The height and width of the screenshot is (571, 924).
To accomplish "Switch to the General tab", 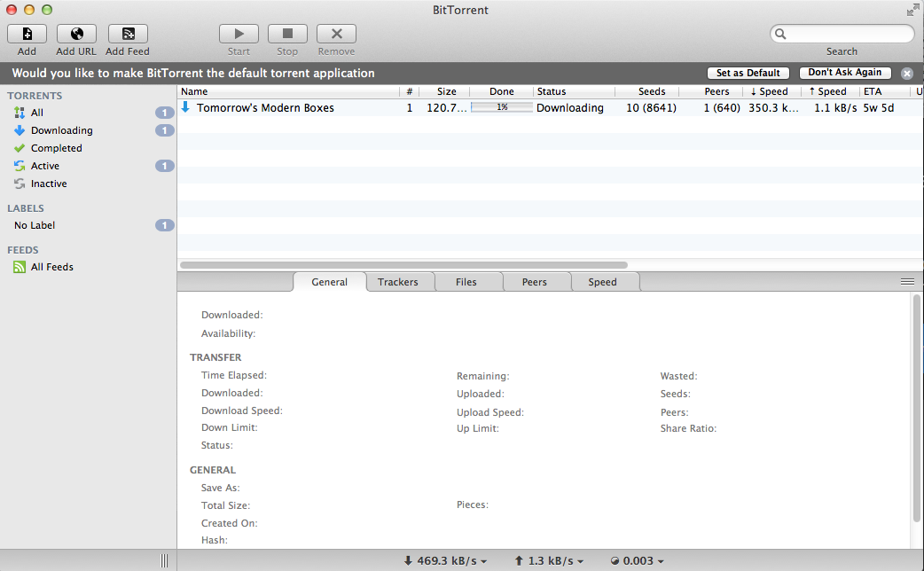I will 329,282.
